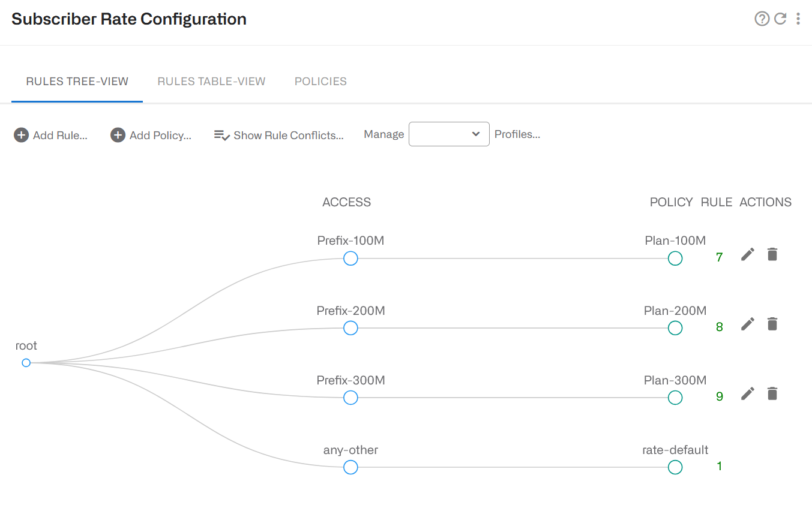Select the any-other access node
Screen dimensions: 812x508
[x=350, y=467]
